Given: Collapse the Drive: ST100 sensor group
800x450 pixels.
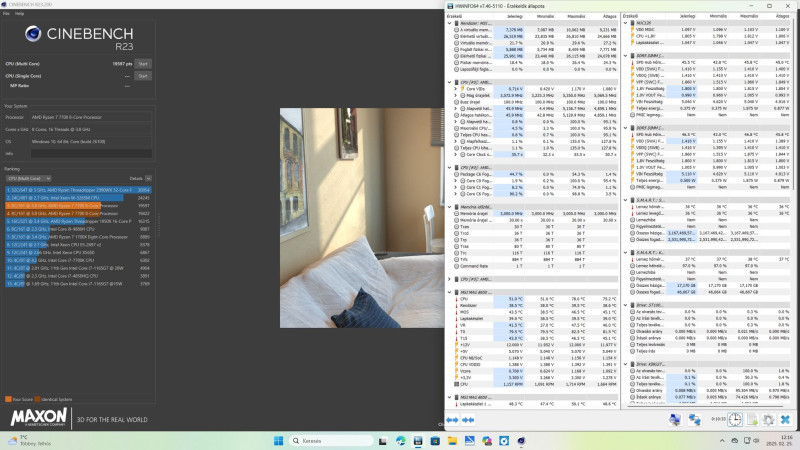Looking at the screenshot, I should (x=626, y=305).
